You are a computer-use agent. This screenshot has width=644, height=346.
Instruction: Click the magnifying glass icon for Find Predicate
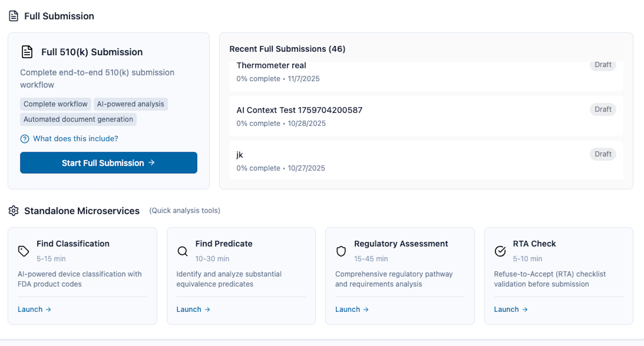[x=182, y=251]
